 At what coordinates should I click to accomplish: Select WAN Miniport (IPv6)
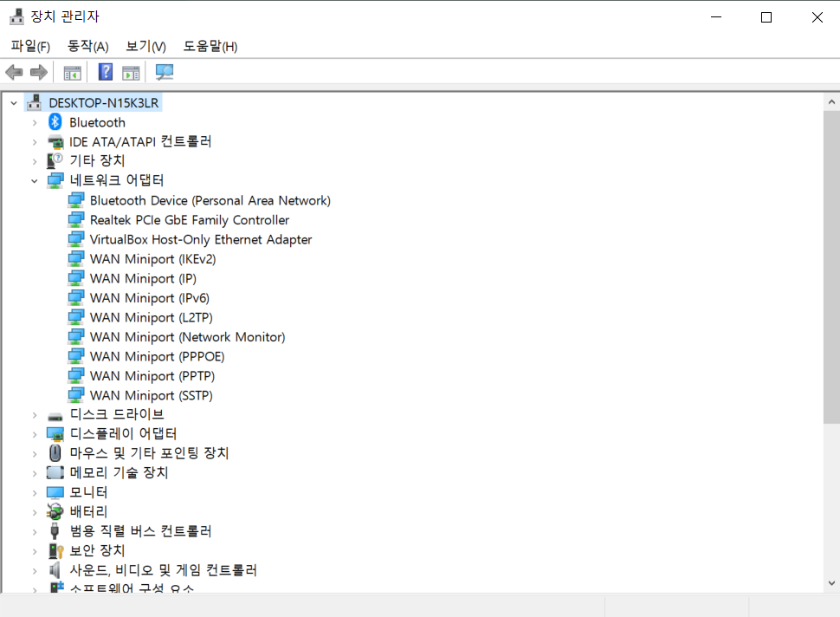[150, 297]
